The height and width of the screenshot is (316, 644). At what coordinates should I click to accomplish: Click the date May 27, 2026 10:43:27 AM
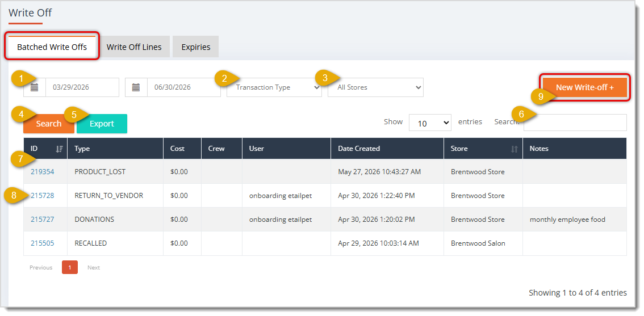pos(379,171)
